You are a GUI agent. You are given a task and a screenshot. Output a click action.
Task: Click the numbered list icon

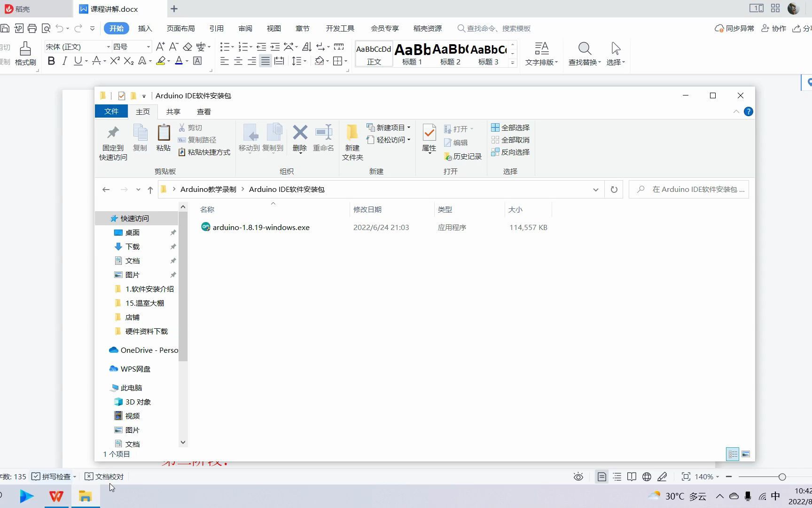243,47
